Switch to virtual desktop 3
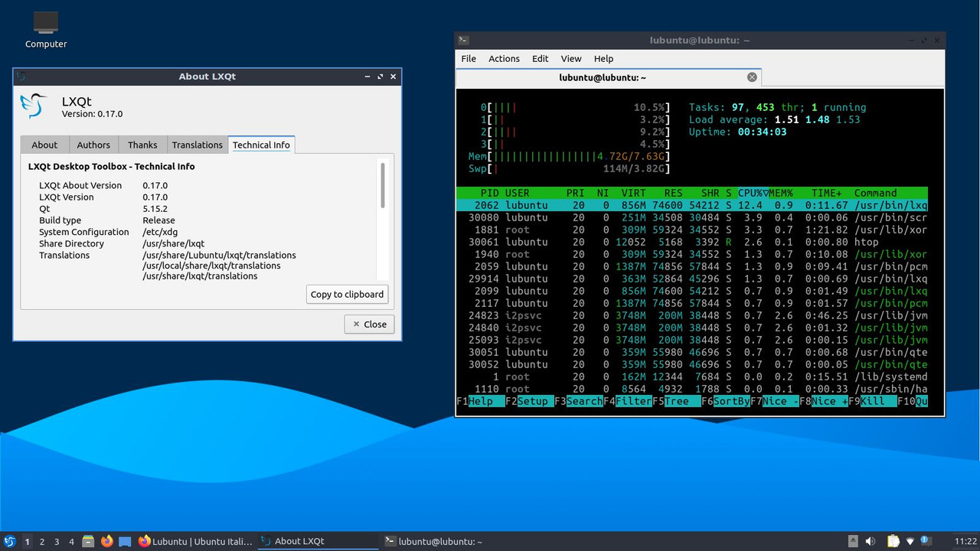Image resolution: width=980 pixels, height=551 pixels. tap(57, 541)
